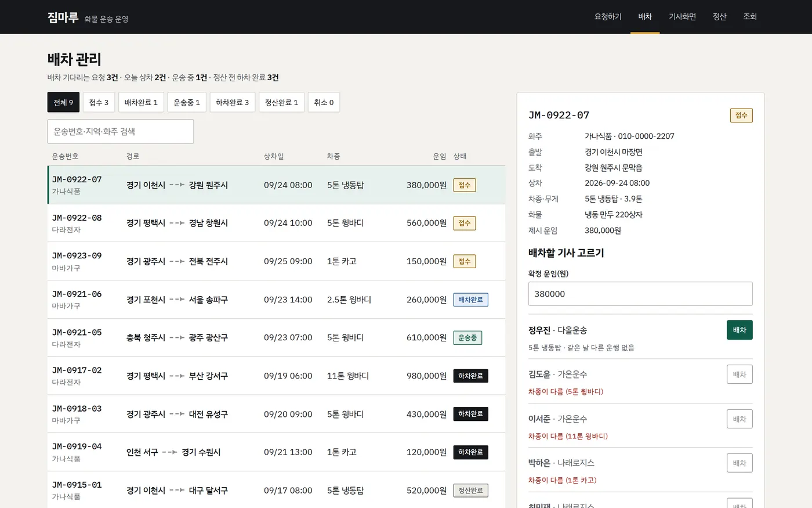This screenshot has width=812, height=508.
Task: Click the 운송중 status badge in the JM-0921-05 row
Action: [467, 337]
